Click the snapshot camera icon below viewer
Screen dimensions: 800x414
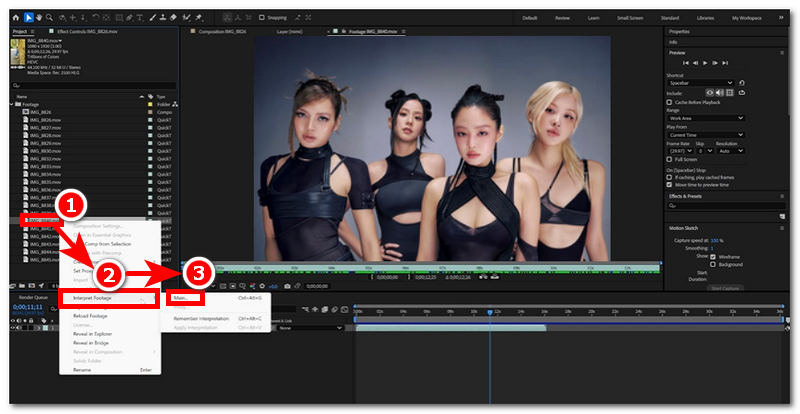[288, 285]
